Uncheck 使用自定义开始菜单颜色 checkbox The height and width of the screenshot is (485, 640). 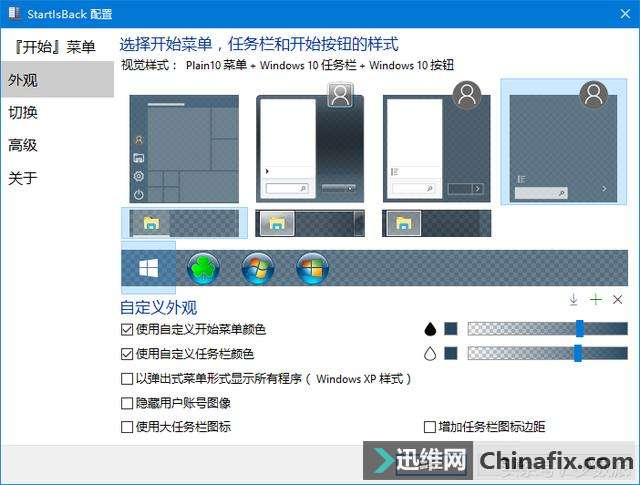pyautogui.click(x=127, y=329)
